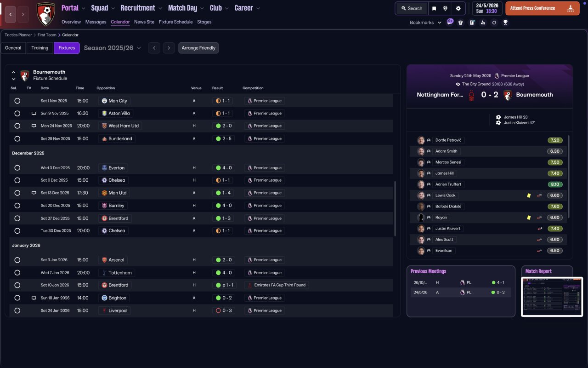Click the player ratings panel scrollbar

569,176
